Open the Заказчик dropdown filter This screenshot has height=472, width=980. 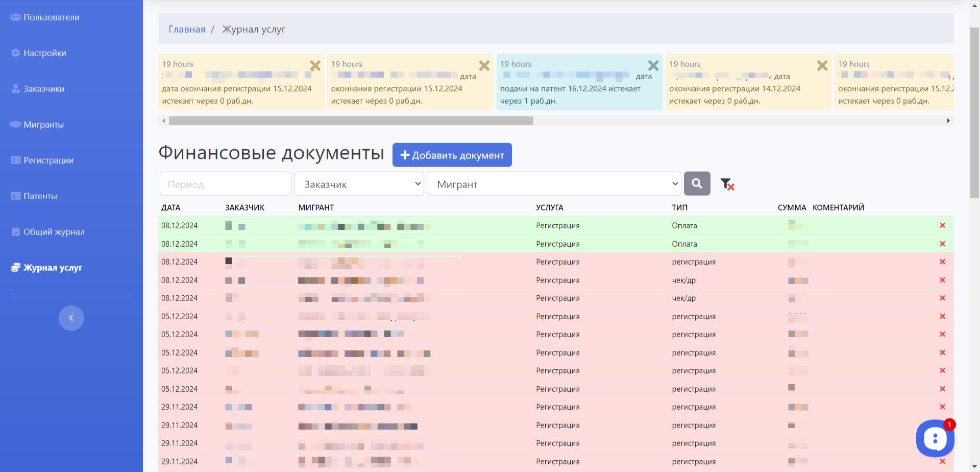pyautogui.click(x=359, y=184)
